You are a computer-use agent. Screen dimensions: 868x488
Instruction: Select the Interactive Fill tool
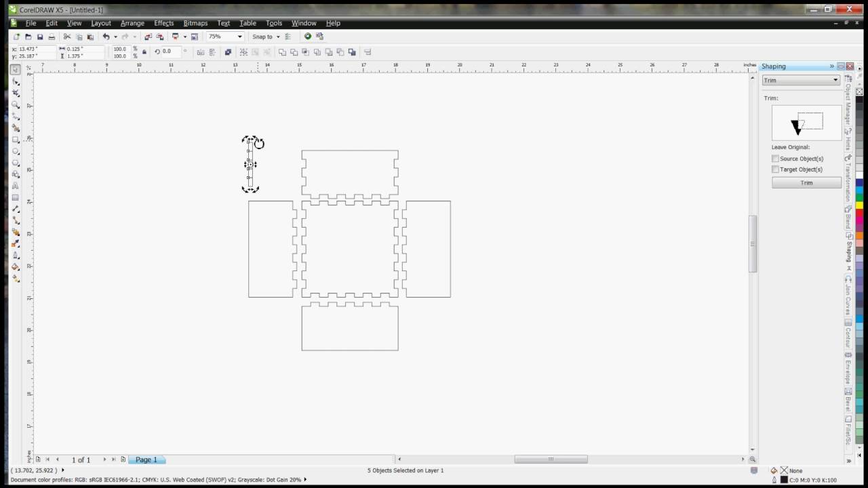[x=16, y=279]
